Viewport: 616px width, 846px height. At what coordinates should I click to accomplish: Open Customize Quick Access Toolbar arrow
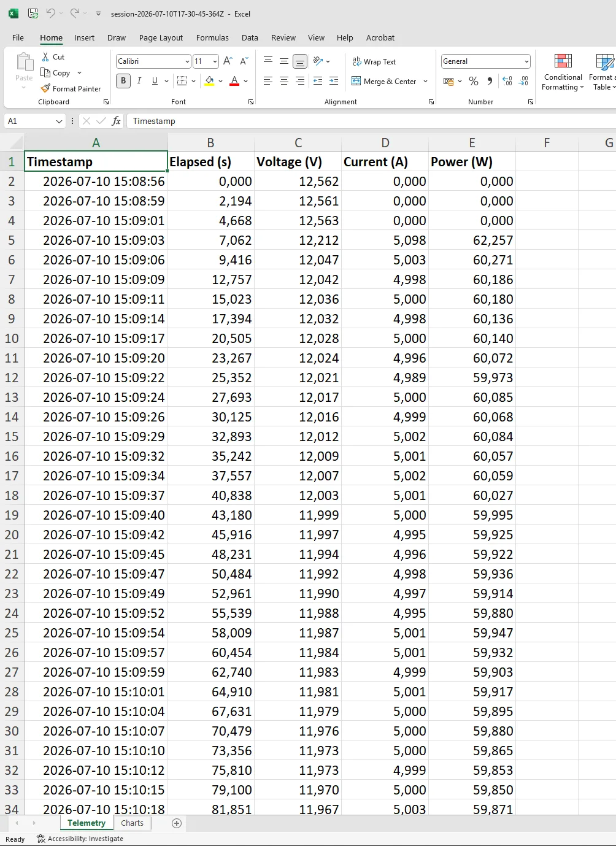(98, 13)
